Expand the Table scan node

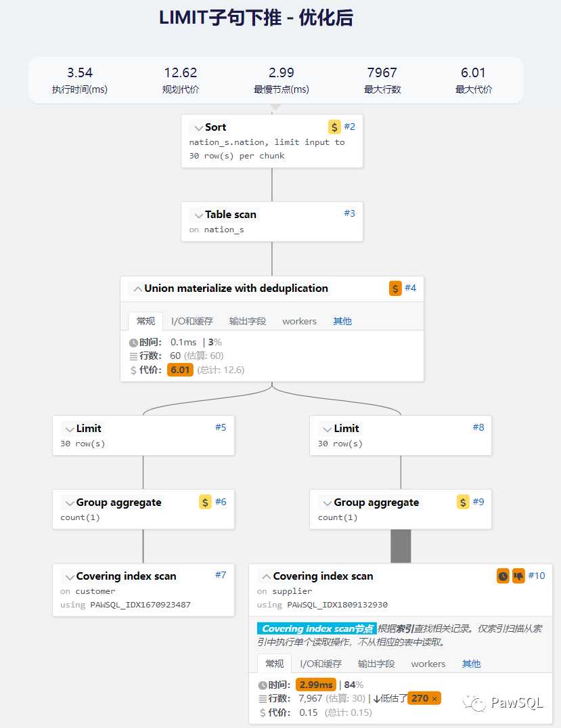coord(198,215)
